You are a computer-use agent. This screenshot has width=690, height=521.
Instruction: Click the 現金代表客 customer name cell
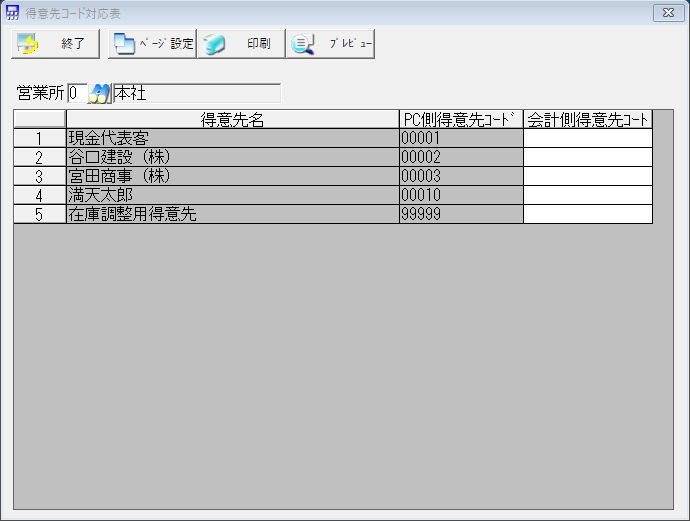click(232, 138)
